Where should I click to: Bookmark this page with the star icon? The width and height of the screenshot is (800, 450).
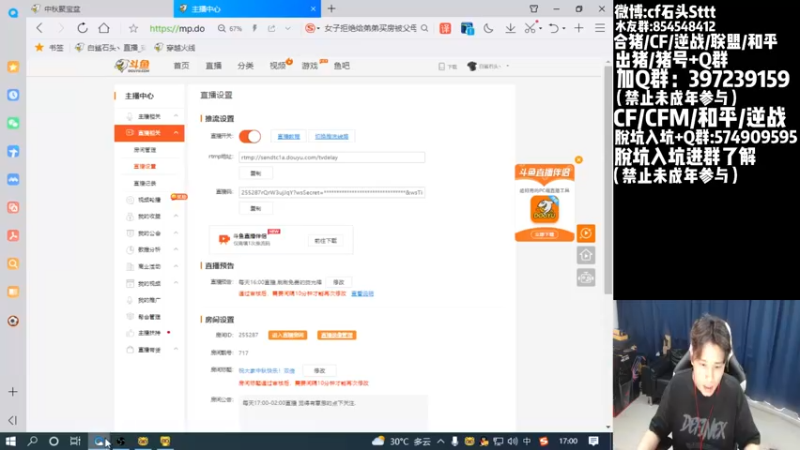[133, 28]
